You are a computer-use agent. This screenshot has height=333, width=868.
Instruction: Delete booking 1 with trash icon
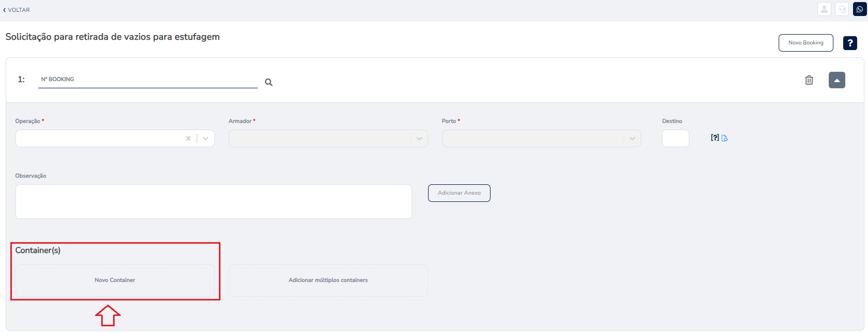[809, 80]
